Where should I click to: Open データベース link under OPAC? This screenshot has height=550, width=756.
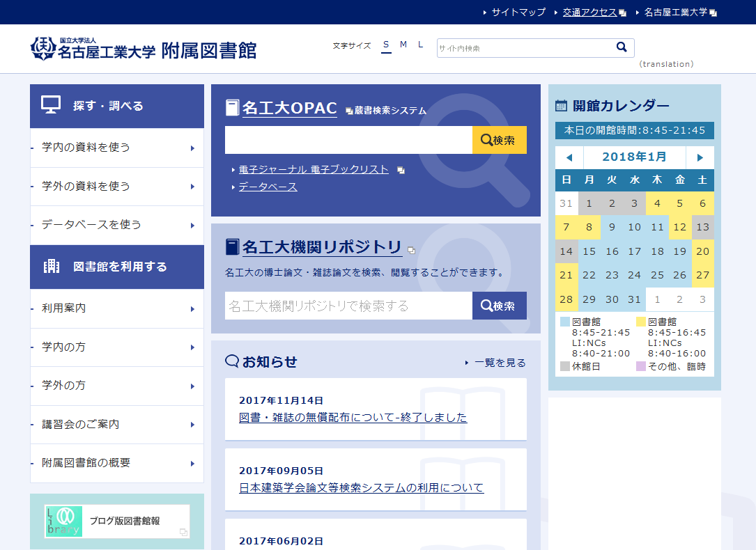268,187
